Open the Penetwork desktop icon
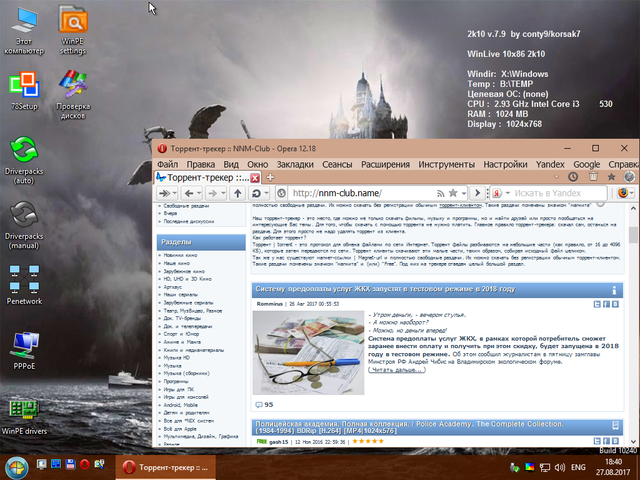The height and width of the screenshot is (480, 640). click(x=24, y=285)
